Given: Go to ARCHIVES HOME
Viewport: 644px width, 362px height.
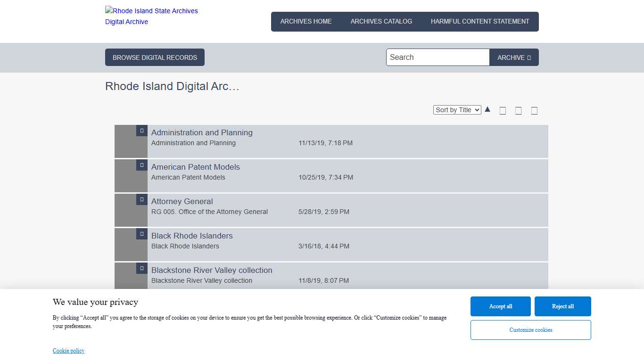Looking at the screenshot, I should click(305, 21).
